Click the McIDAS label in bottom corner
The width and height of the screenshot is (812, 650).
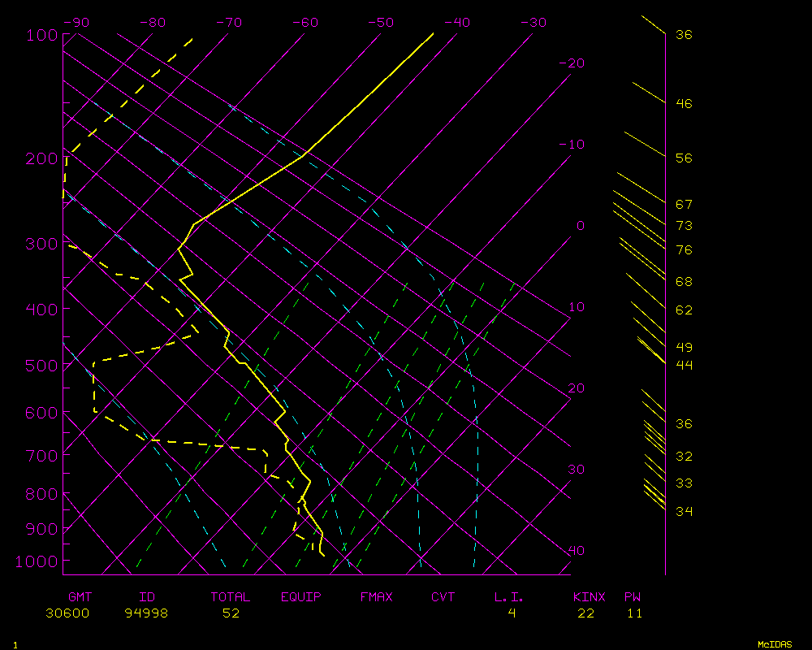tap(775, 644)
